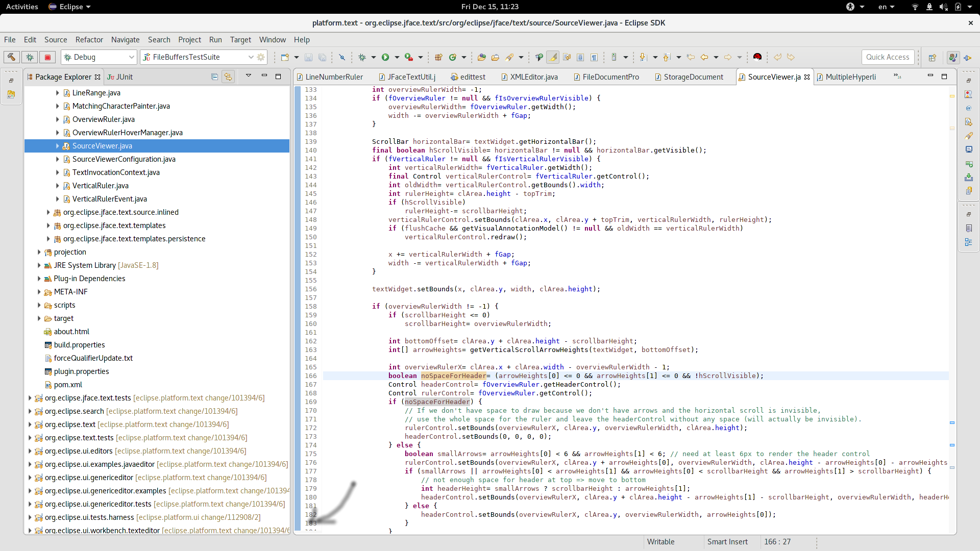Toggle Link with Editor in Package Explorer
980x551 pixels.
(x=228, y=77)
